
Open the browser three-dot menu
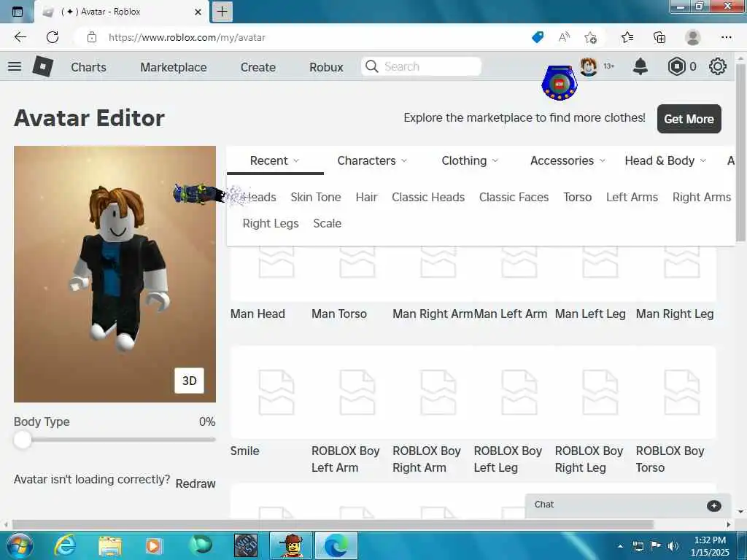tap(727, 37)
